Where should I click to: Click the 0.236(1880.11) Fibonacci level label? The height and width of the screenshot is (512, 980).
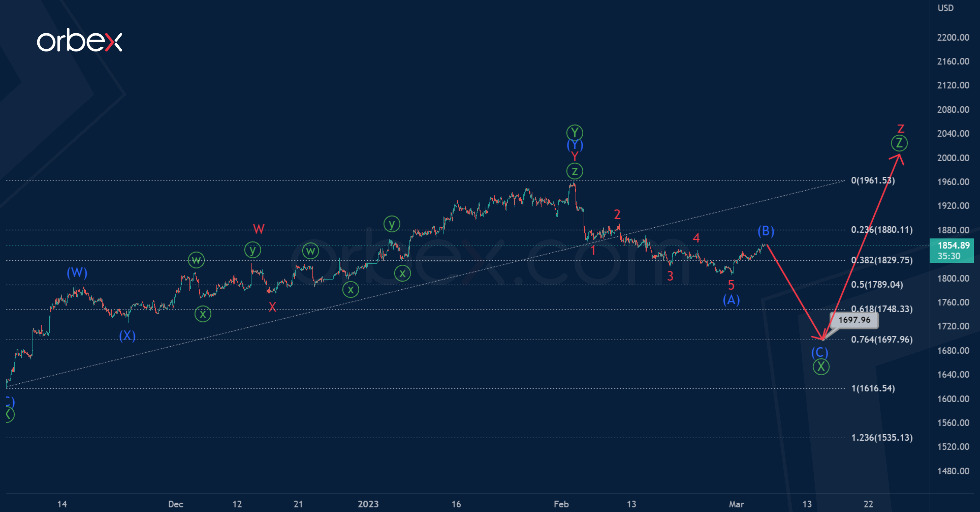tap(881, 230)
